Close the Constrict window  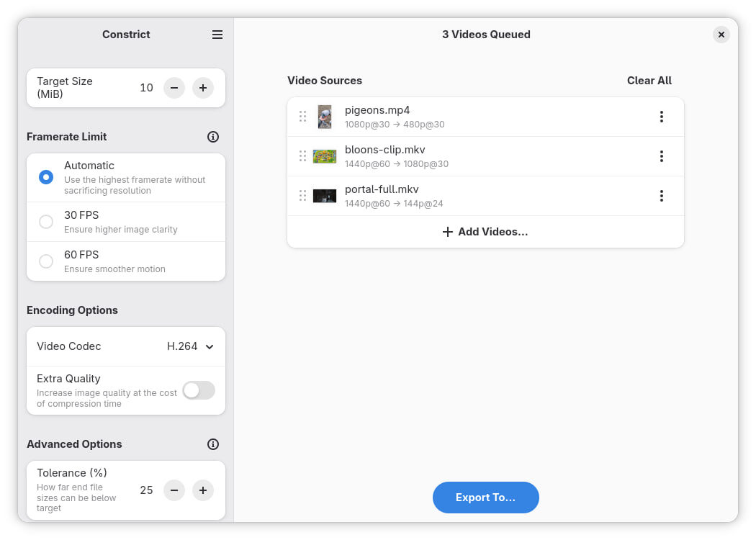pyautogui.click(x=721, y=35)
